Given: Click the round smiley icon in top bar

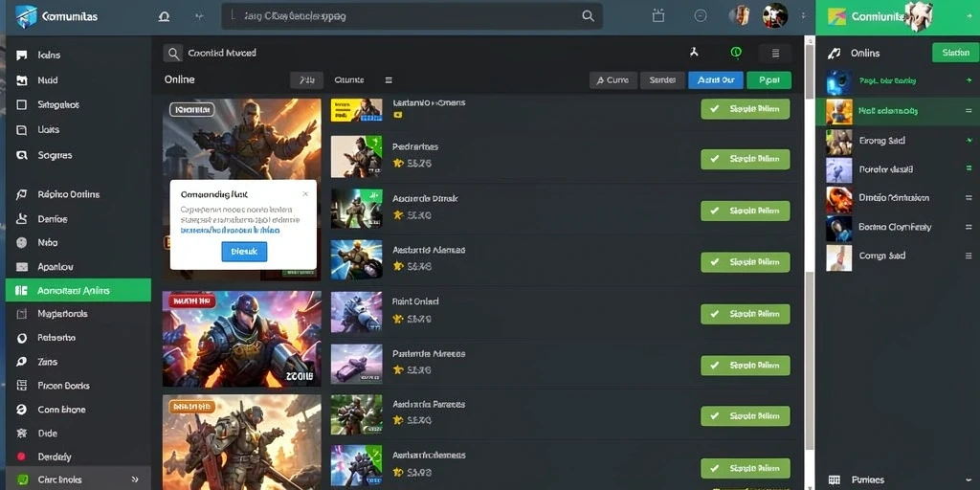Looking at the screenshot, I should [x=701, y=16].
